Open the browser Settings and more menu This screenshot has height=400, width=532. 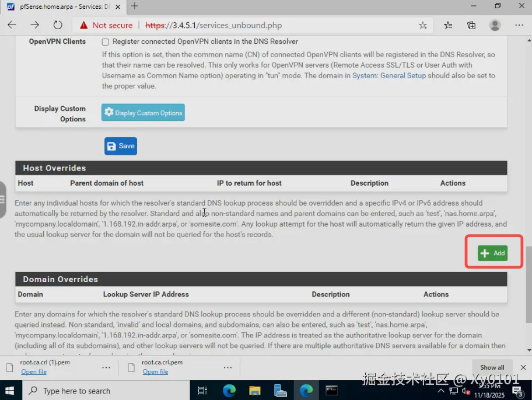click(519, 25)
